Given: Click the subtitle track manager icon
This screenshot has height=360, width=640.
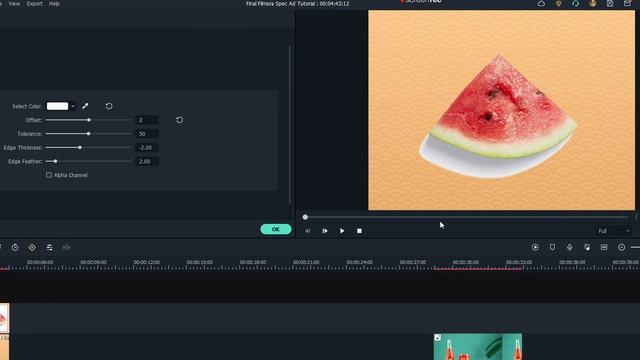Looking at the screenshot, I should [604, 247].
